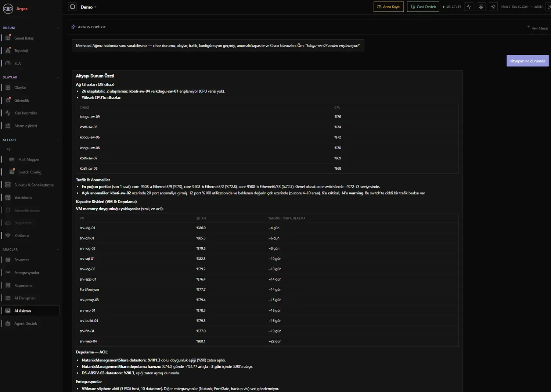Click the Kısa kesintiler pulse icon
551x392 pixels.
click(x=8, y=113)
